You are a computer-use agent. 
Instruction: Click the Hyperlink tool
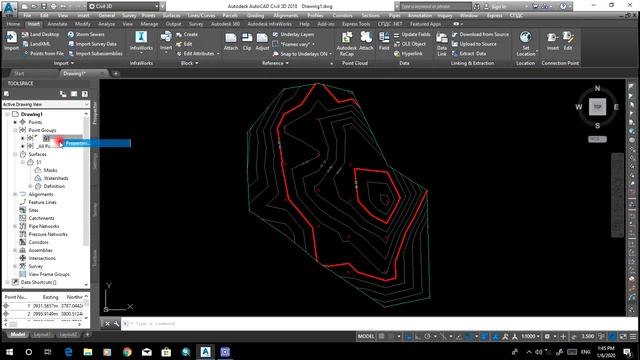pyautogui.click(x=408, y=53)
